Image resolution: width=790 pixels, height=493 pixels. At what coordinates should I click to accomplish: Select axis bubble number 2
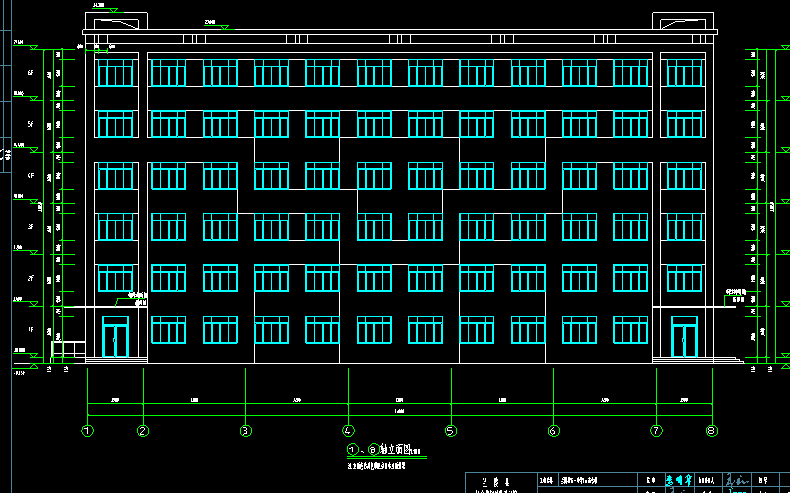(143, 431)
